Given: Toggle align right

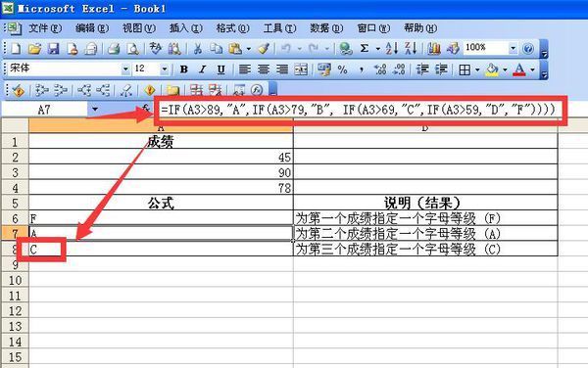Looking at the screenshot, I should pos(282,69).
